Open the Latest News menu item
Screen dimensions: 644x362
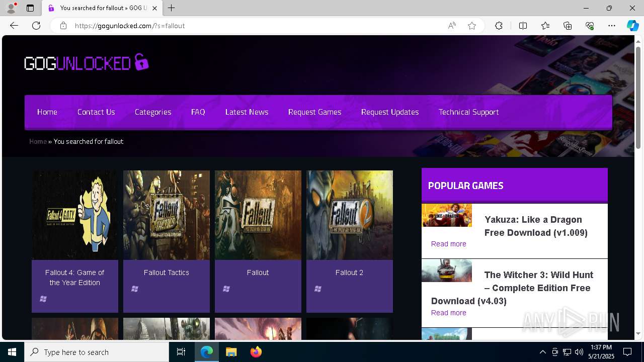coord(247,112)
